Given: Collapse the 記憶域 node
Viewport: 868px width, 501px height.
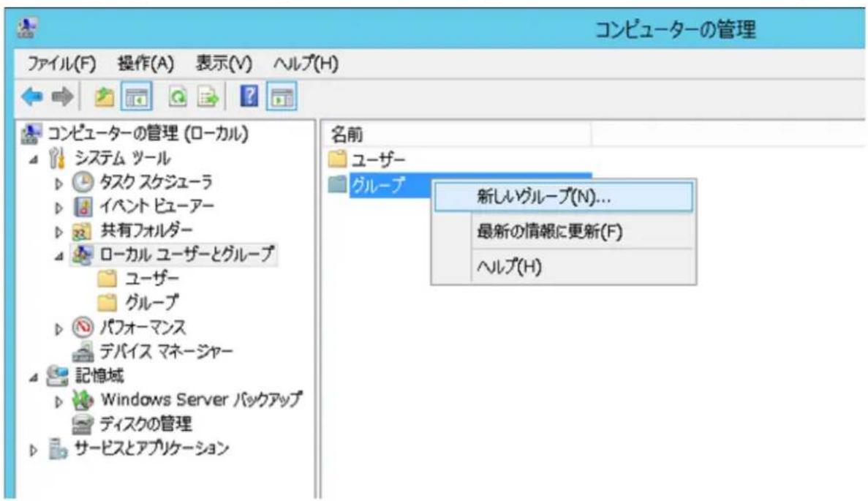Looking at the screenshot, I should pyautogui.click(x=34, y=377).
